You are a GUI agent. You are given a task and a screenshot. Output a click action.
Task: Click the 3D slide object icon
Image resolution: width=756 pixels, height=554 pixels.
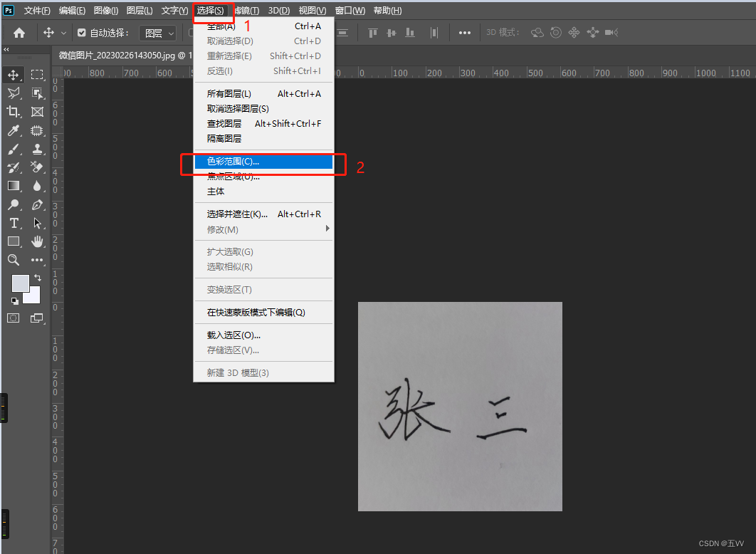click(x=592, y=32)
